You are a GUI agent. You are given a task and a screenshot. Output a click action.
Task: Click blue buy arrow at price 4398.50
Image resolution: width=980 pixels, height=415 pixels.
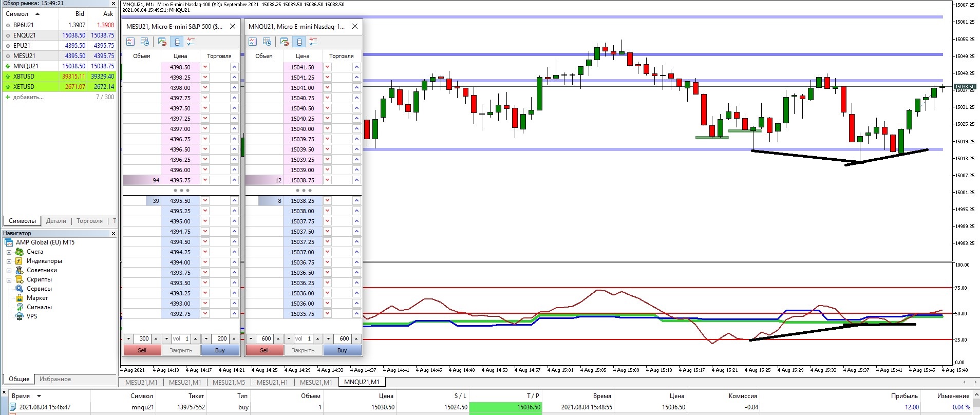pyautogui.click(x=234, y=67)
